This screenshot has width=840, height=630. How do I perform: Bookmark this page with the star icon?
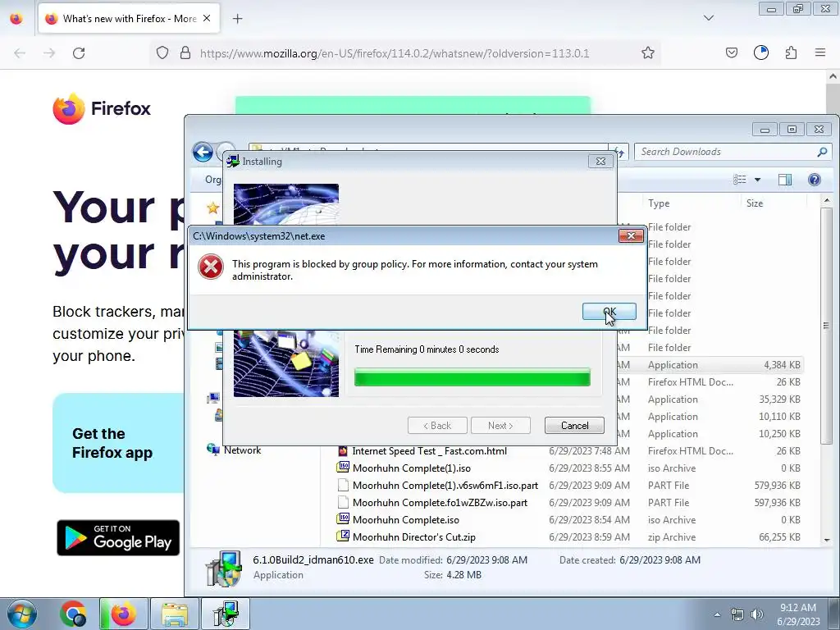[648, 53]
